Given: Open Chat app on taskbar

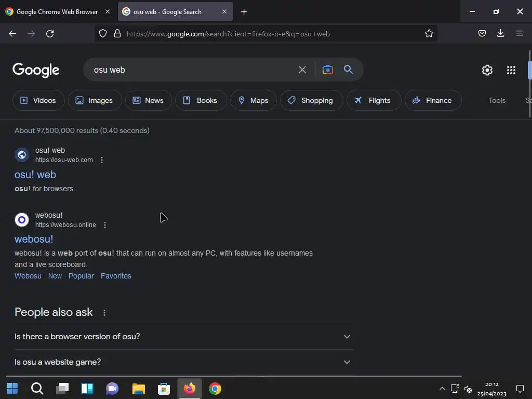Looking at the screenshot, I should (x=112, y=389).
